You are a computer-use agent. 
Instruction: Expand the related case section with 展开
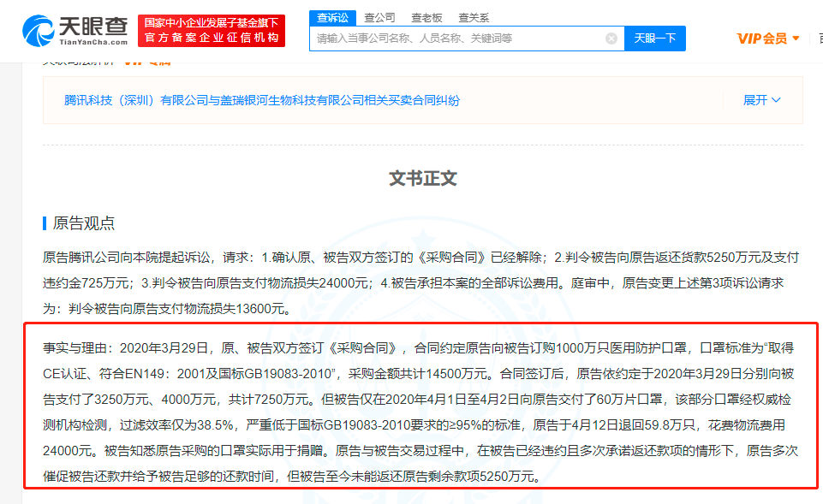point(754,100)
